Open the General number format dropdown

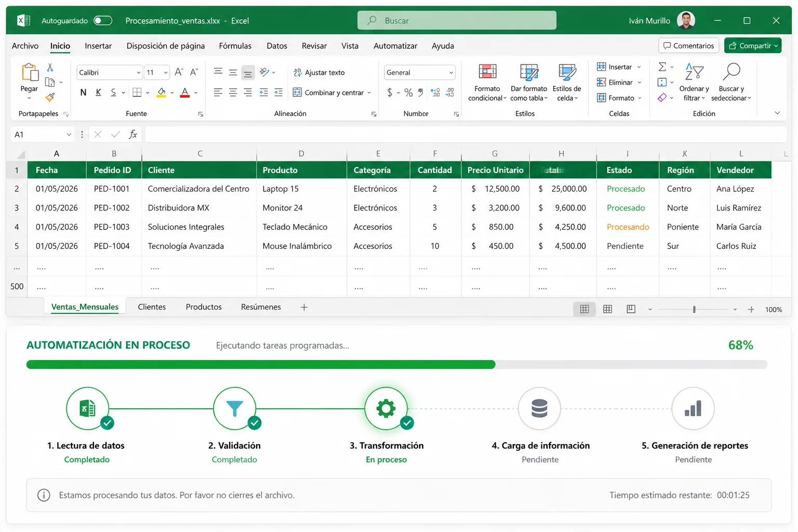[x=451, y=73]
